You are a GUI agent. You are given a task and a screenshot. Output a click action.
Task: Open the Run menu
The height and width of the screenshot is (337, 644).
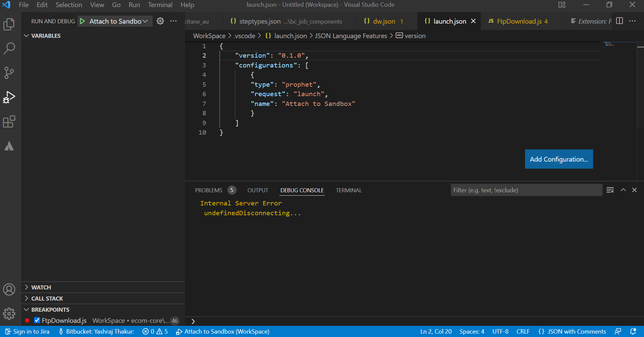[134, 5]
